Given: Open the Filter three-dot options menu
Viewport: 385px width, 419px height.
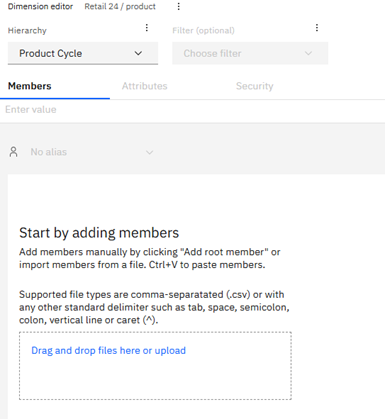Looking at the screenshot, I should pos(317,28).
